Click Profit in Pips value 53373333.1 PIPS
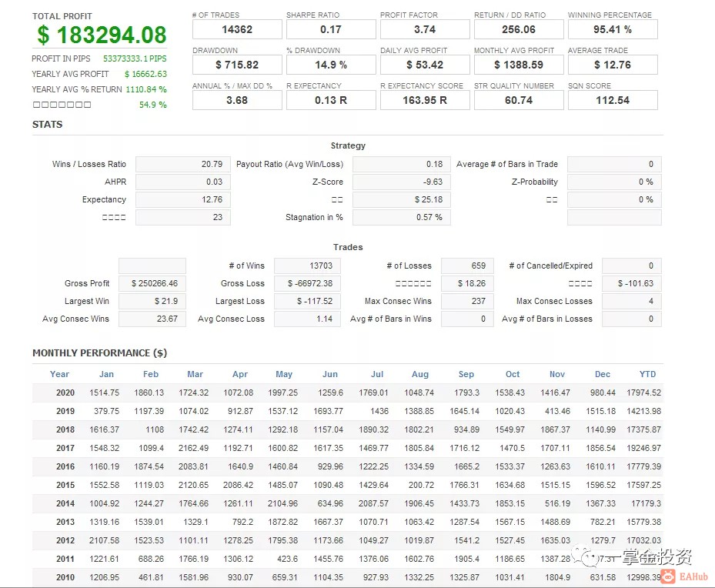Image resolution: width=715 pixels, height=588 pixels. [135, 58]
